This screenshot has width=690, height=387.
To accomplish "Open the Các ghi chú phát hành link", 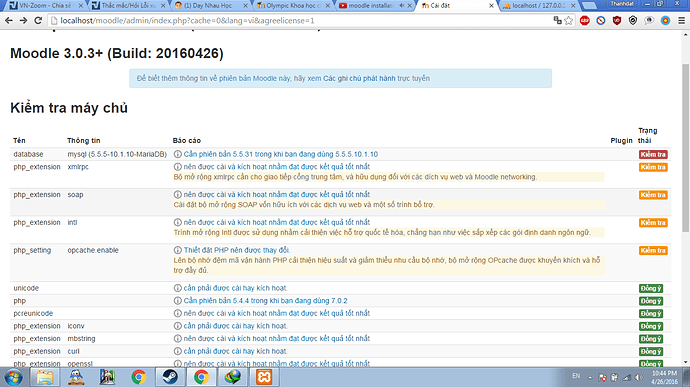I will pos(359,78).
